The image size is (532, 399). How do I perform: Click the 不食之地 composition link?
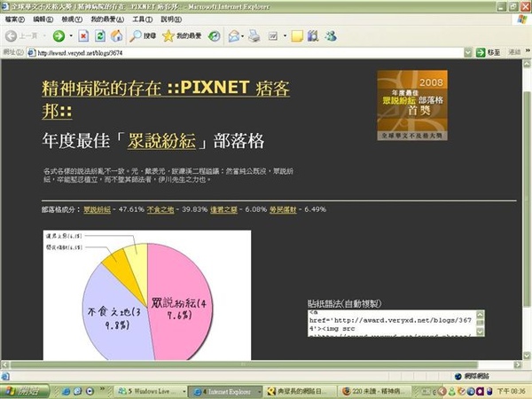pos(160,209)
